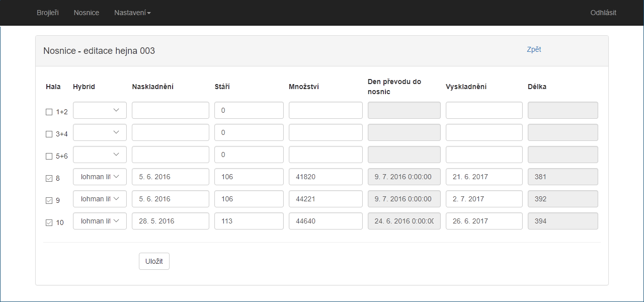Click Stáří field showing 113
The height and width of the screenshot is (302, 644).
point(249,221)
